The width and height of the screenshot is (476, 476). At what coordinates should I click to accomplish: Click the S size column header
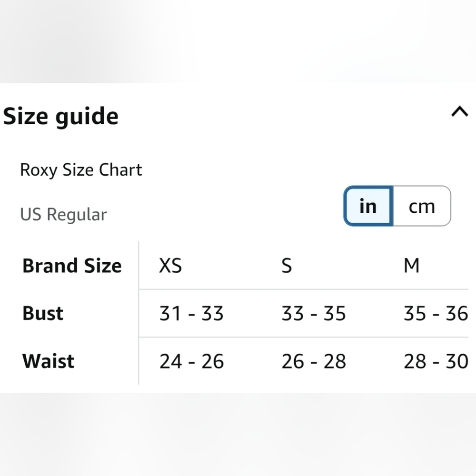(x=287, y=266)
